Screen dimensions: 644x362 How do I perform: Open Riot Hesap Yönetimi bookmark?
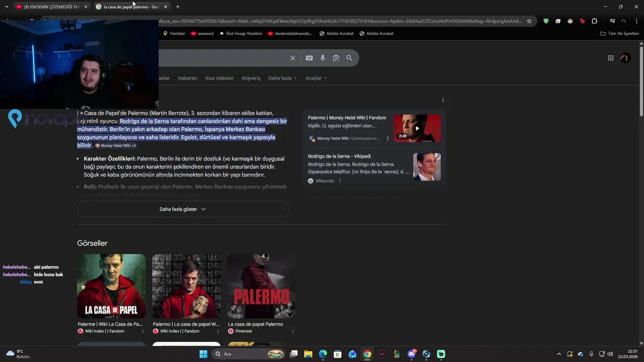point(240,34)
